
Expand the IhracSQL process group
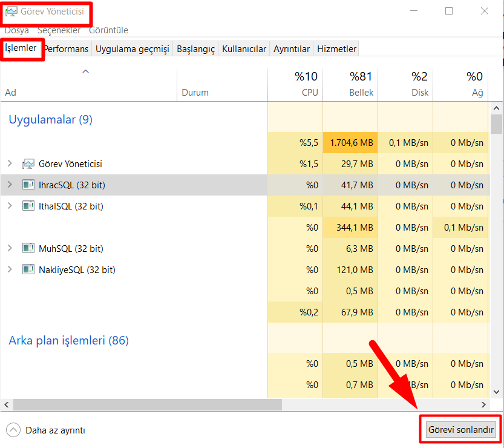10,185
